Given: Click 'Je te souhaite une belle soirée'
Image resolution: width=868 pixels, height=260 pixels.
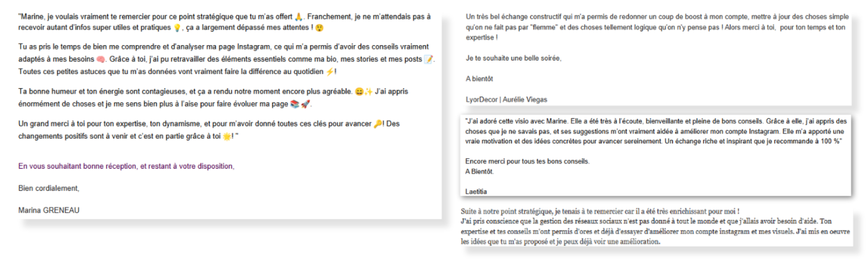Looking at the screenshot, I should [513, 58].
